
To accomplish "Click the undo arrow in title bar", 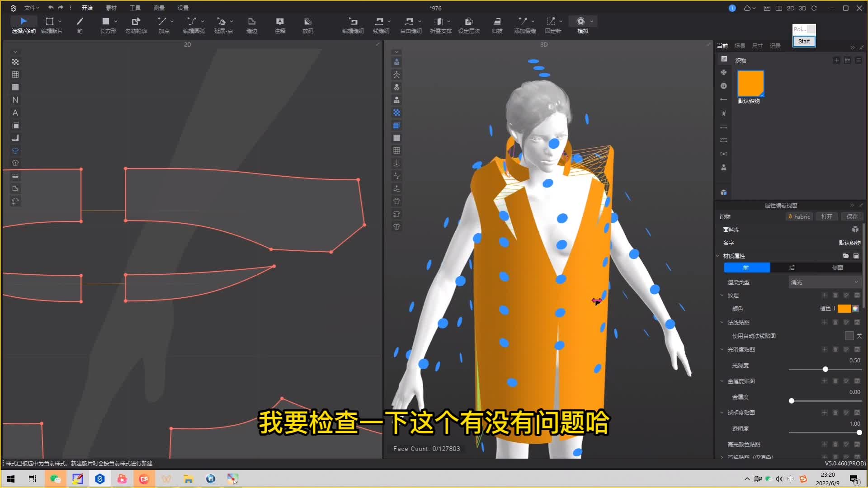I will (x=51, y=8).
